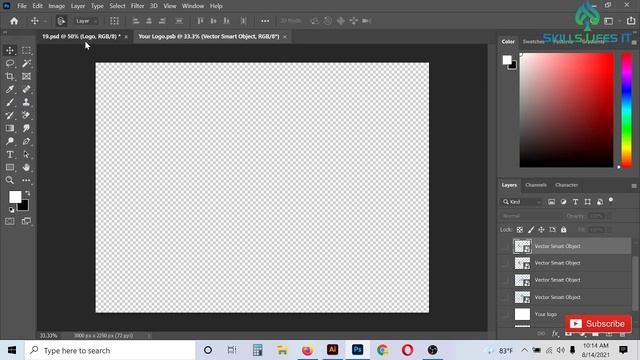Select the Pen tool
640x360 pixels.
click(26, 141)
